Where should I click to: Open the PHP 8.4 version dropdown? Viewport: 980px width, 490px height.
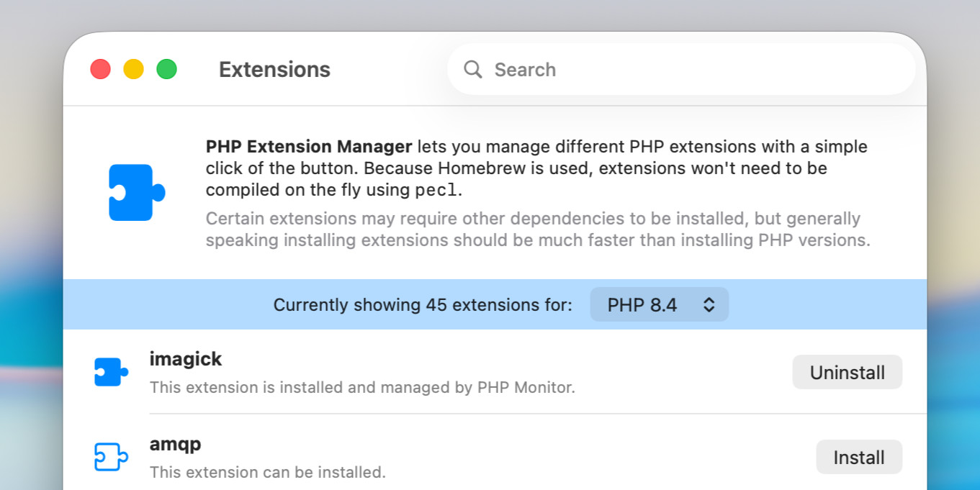pos(658,304)
